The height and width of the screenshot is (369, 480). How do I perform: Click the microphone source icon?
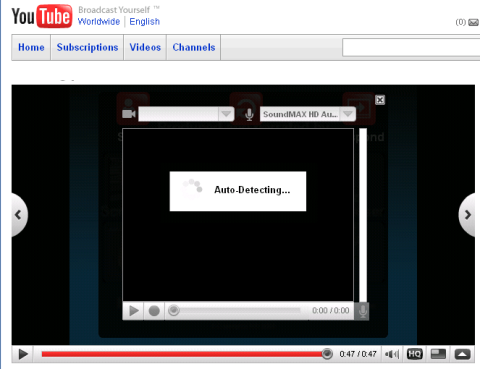(249, 114)
